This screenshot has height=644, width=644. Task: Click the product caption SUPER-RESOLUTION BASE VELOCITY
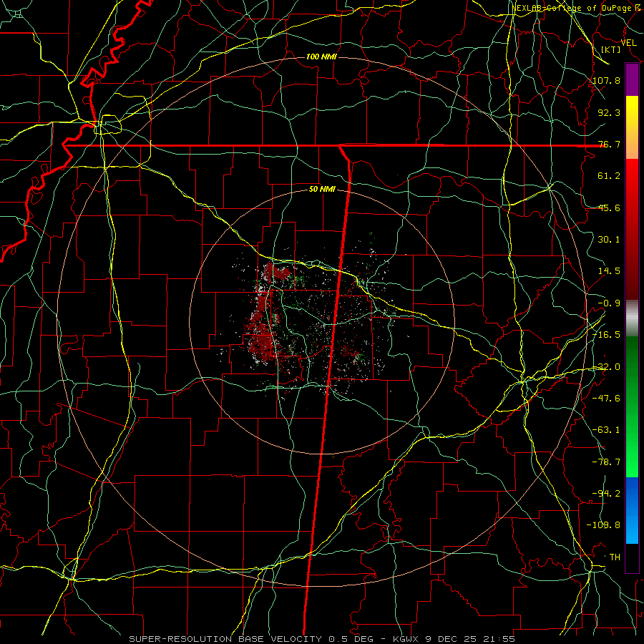(225, 639)
